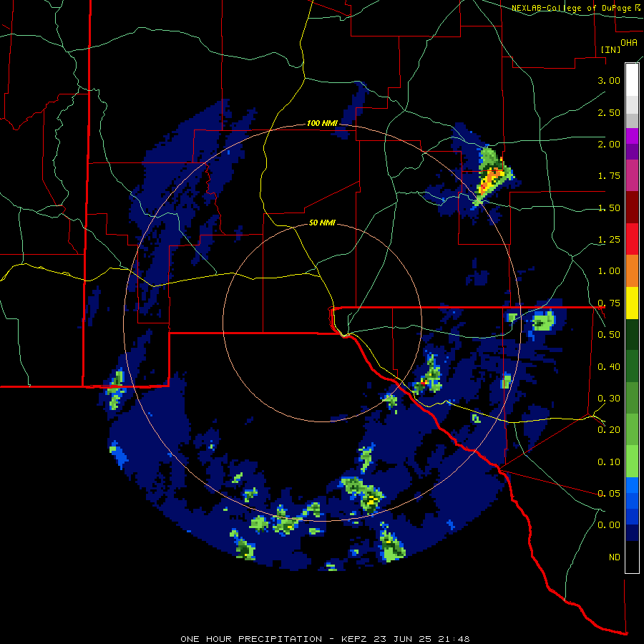Pick the bright red legend swatch
This screenshot has width=644, height=644.
pos(632,239)
